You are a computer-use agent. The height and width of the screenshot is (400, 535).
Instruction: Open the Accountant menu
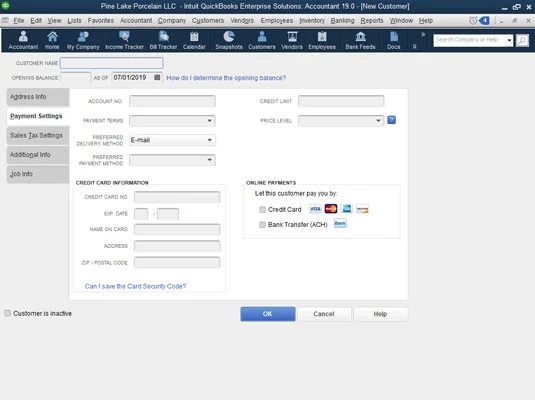(x=136, y=20)
